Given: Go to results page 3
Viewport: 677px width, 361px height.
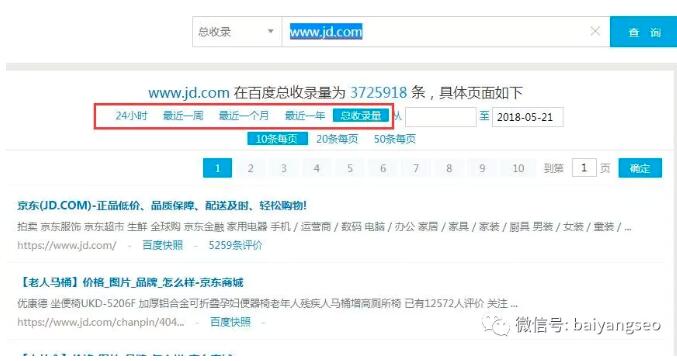Looking at the screenshot, I should click(x=284, y=168).
